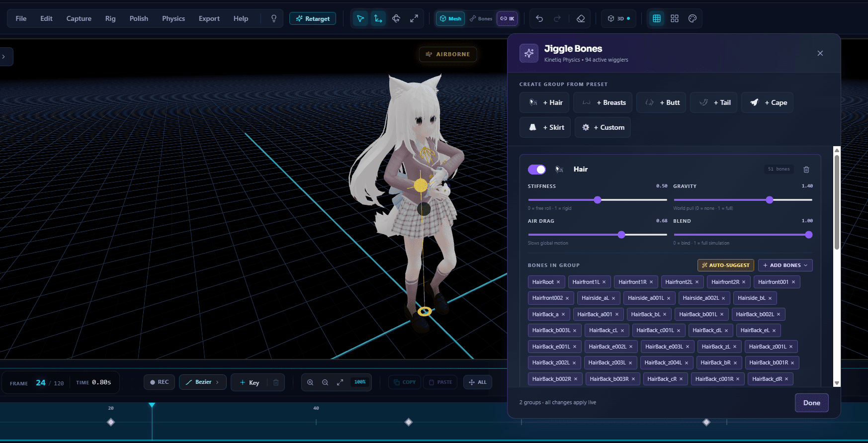Viewport: 868px width, 443px height.
Task: Add a Tail preset group
Action: (x=713, y=102)
